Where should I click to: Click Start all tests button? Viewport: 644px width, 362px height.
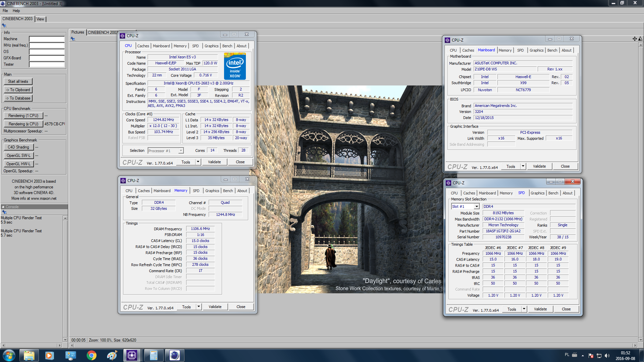click(18, 81)
